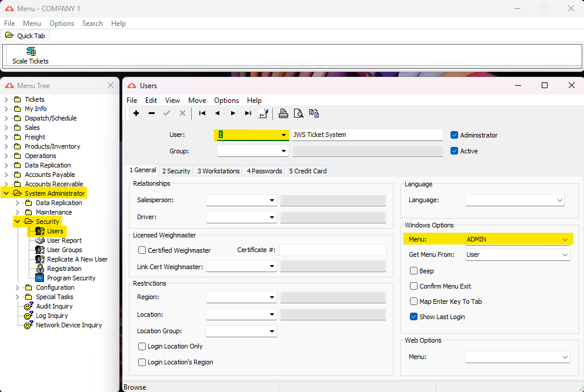The width and height of the screenshot is (584, 392).
Task: Open the User dropdown arrow
Action: [283, 135]
